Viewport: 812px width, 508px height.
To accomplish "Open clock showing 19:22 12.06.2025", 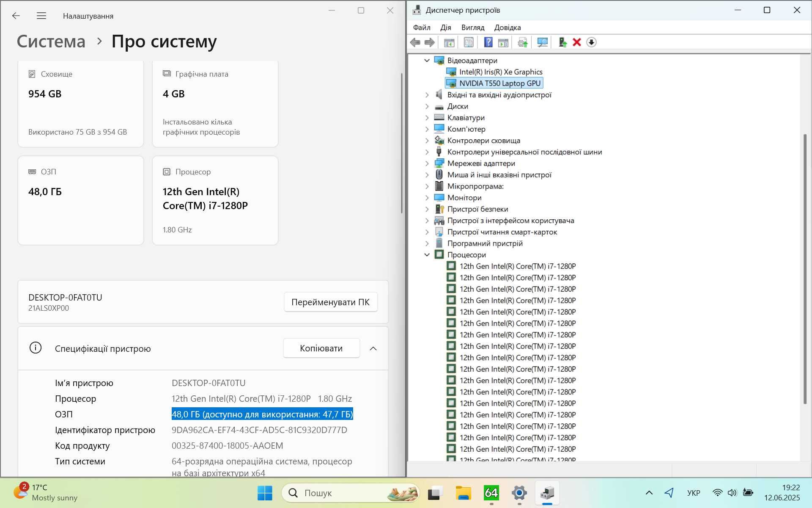I will coord(782,492).
